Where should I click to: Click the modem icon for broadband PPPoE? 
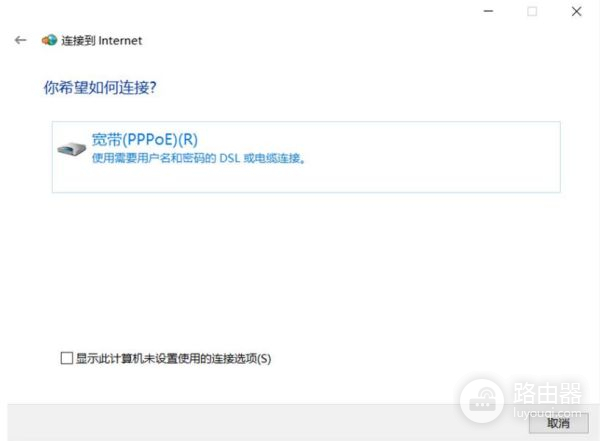coord(72,149)
